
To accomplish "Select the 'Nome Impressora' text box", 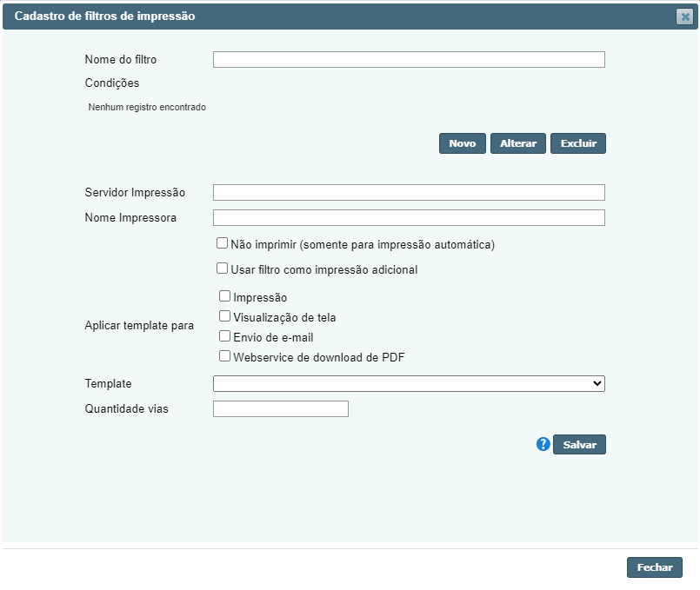I will click(409, 217).
